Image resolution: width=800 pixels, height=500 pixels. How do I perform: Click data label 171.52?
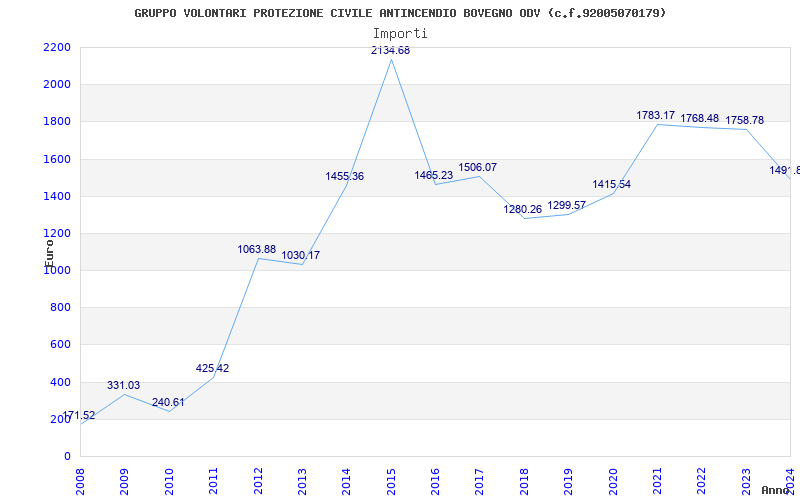tap(79, 415)
